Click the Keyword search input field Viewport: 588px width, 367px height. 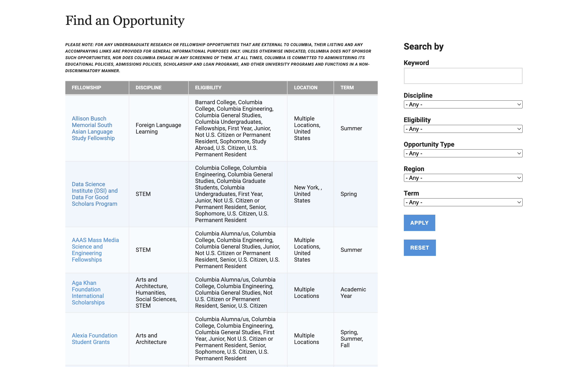click(463, 76)
